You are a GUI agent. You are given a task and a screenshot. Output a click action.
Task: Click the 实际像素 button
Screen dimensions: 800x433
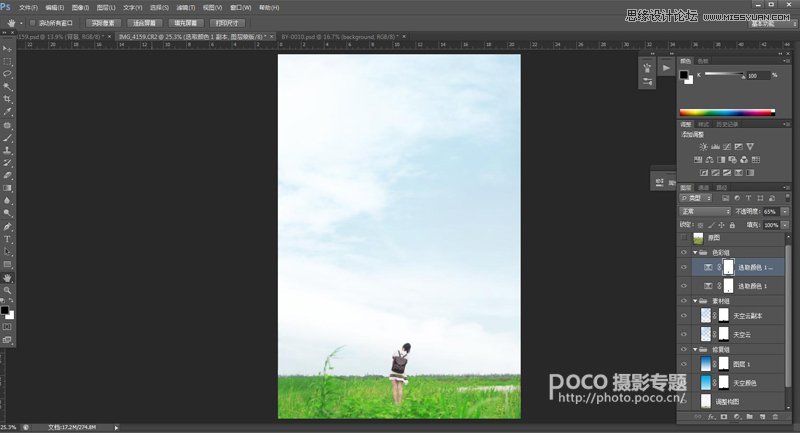103,23
